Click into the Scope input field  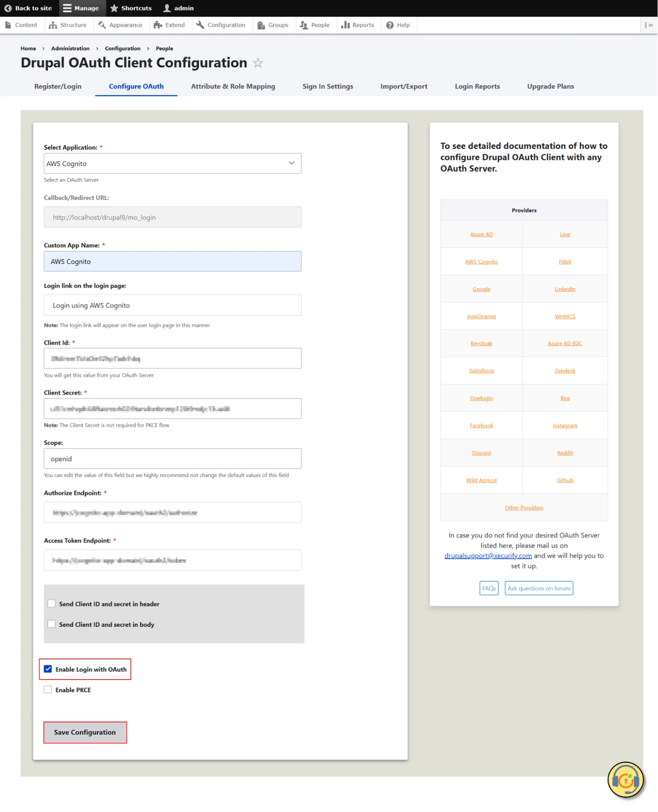[x=172, y=459]
